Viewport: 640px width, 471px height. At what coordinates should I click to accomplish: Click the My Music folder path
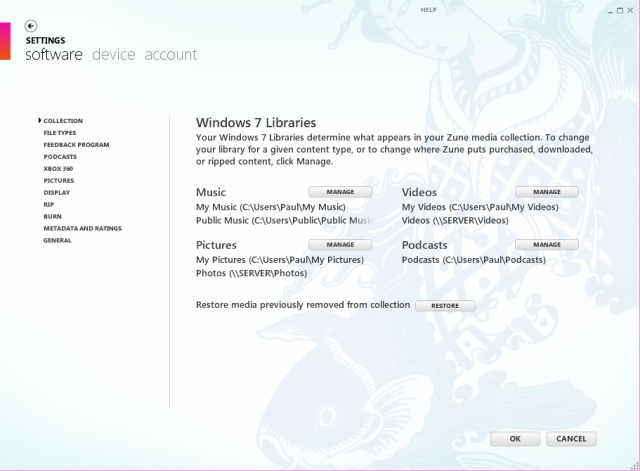tap(271, 207)
